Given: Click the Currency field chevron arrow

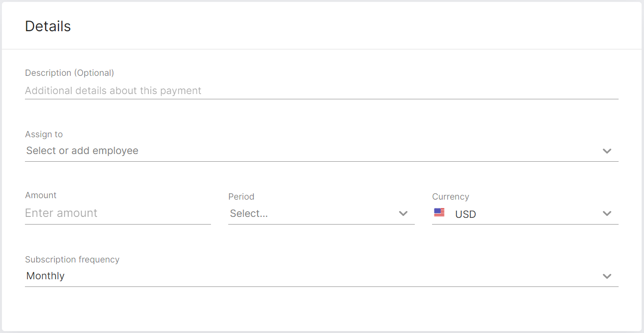Looking at the screenshot, I should (x=607, y=214).
